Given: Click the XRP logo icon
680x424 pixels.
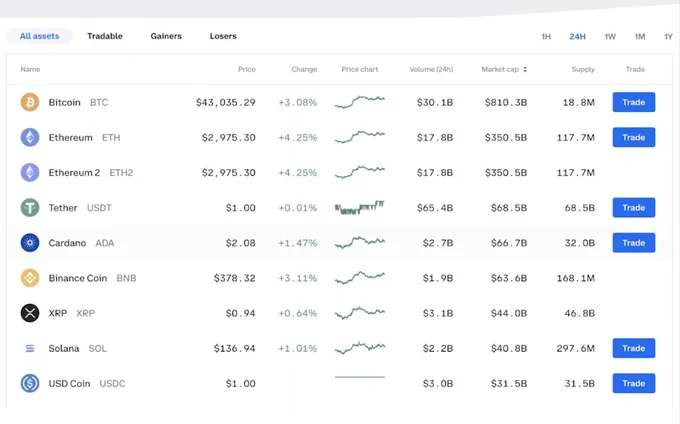Looking at the screenshot, I should [x=30, y=313].
